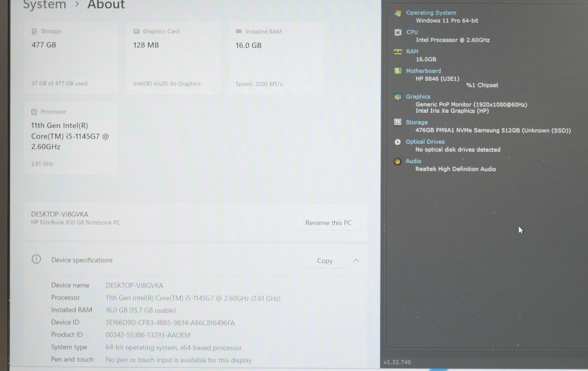The image size is (588, 371).
Task: Click the HP EliteBook 850 G8 Notebook PC text
Action: [x=75, y=222]
